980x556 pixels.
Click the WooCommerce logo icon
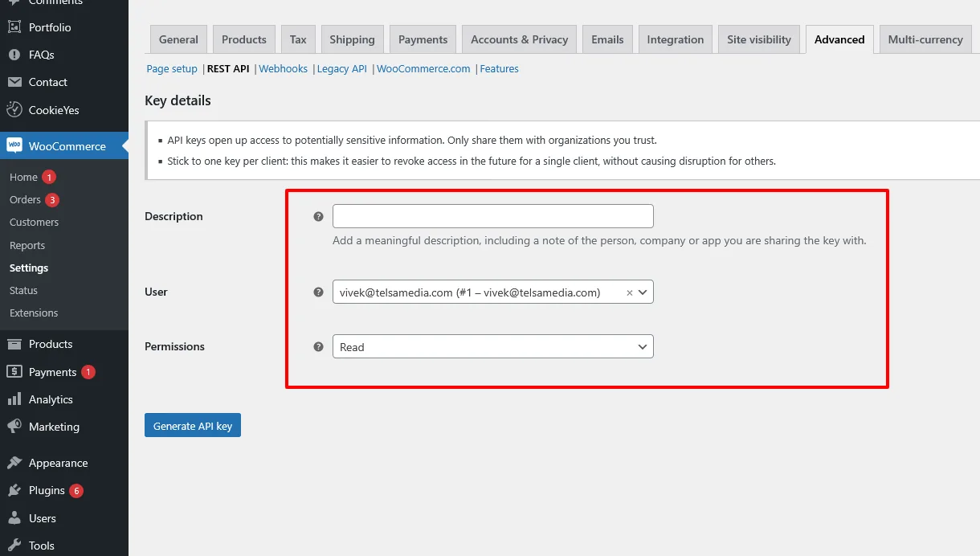tap(14, 145)
